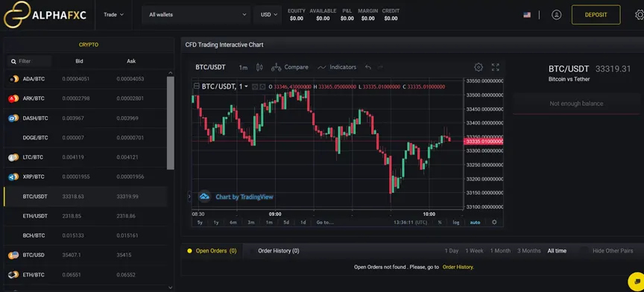Screen dimensions: 644x292
Task: Click the DEPOSIT button
Action: tap(596, 15)
